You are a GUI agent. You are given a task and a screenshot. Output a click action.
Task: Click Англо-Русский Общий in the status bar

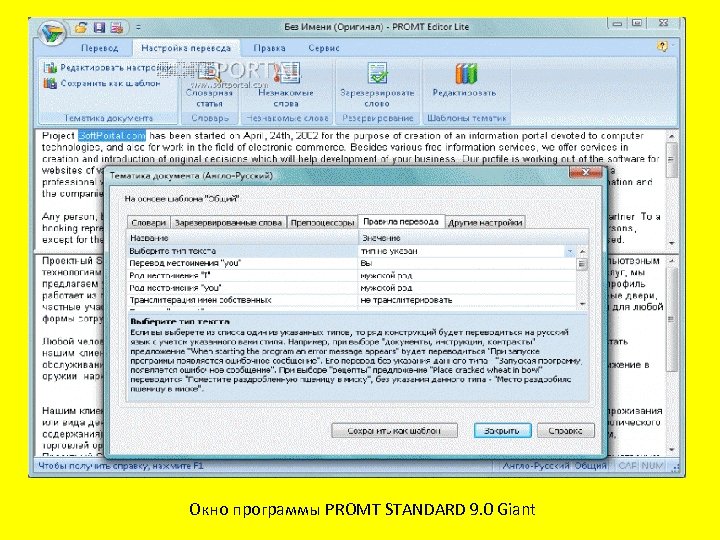coord(554,466)
